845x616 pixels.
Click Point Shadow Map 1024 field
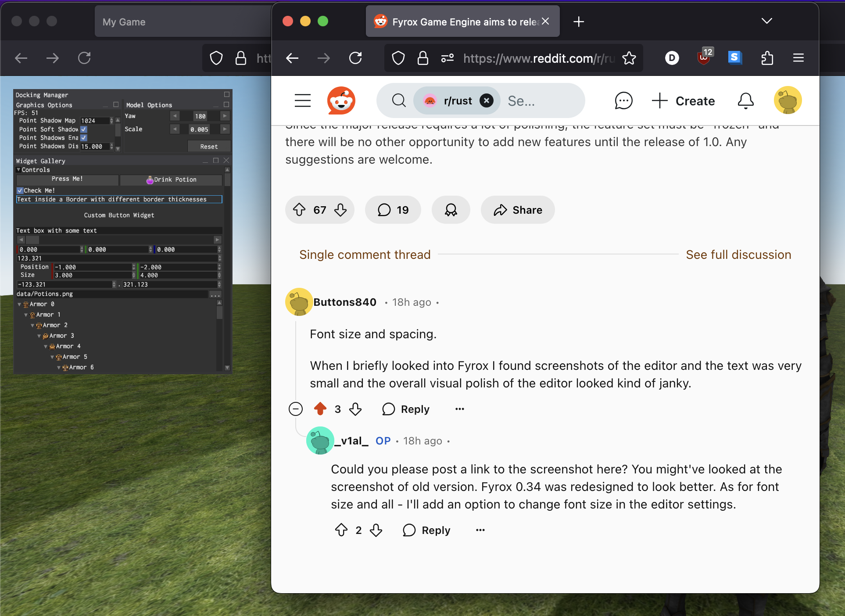[x=94, y=121]
